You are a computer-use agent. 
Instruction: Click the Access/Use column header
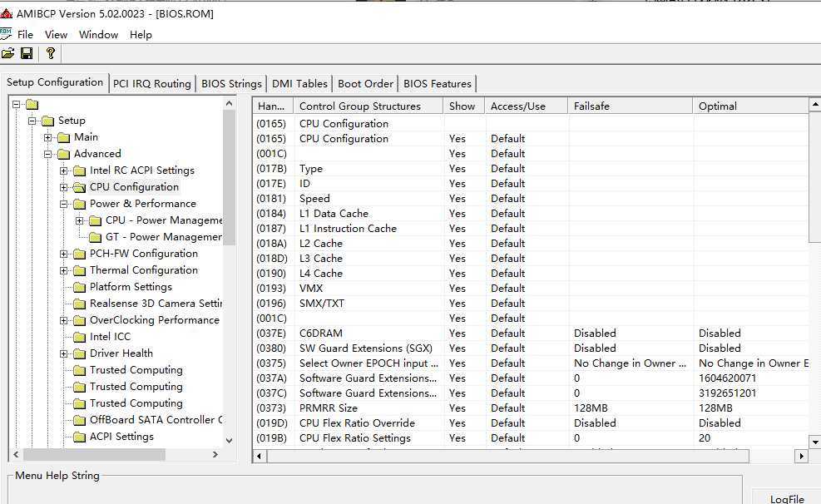tap(527, 106)
